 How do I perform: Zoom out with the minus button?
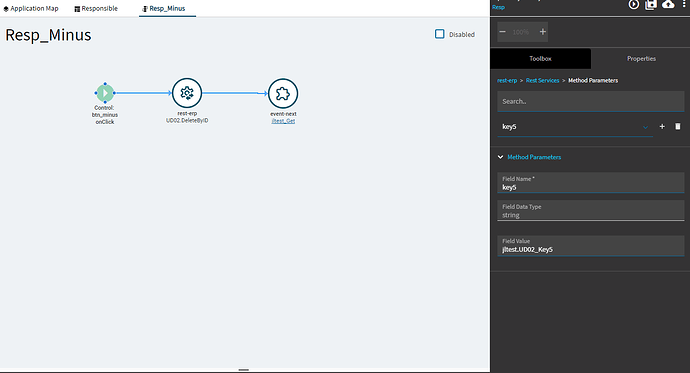pos(503,32)
